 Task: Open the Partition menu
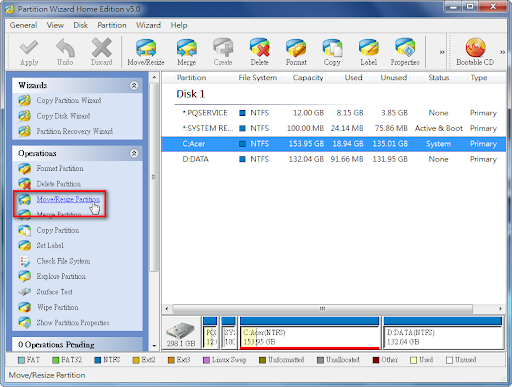[112, 25]
